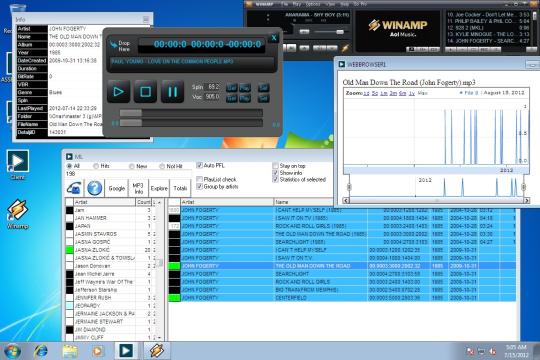
Task: Stop playback in the PFL player
Action: tap(145, 92)
